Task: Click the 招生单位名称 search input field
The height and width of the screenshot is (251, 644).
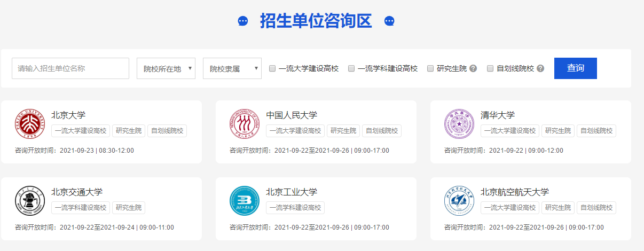Action: coord(70,68)
